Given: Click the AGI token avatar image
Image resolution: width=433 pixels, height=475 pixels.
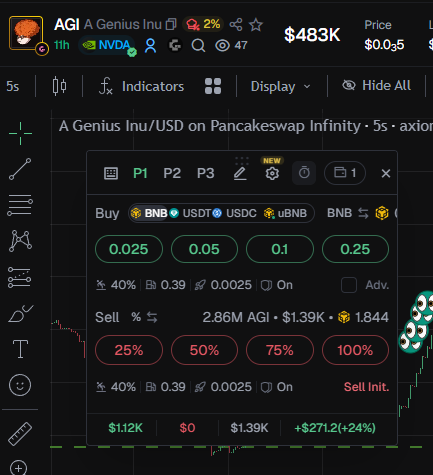Looking at the screenshot, I should pos(26,33).
